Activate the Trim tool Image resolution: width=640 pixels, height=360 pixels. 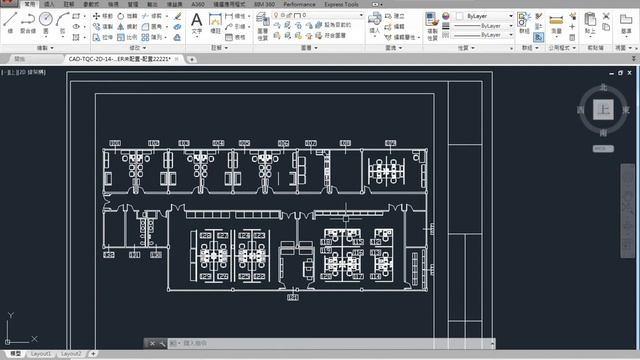151,16
